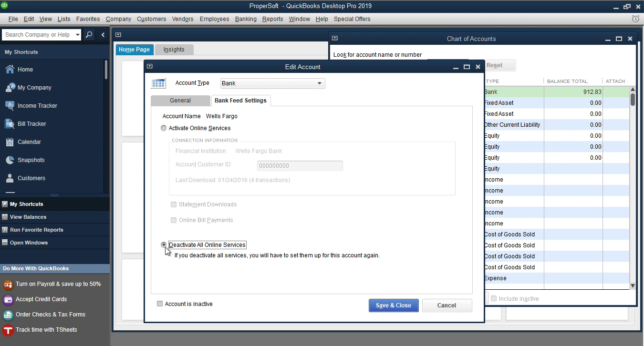Click Order Checks & Tax Forms icon
Image resolution: width=644 pixels, height=346 pixels.
pos(8,315)
